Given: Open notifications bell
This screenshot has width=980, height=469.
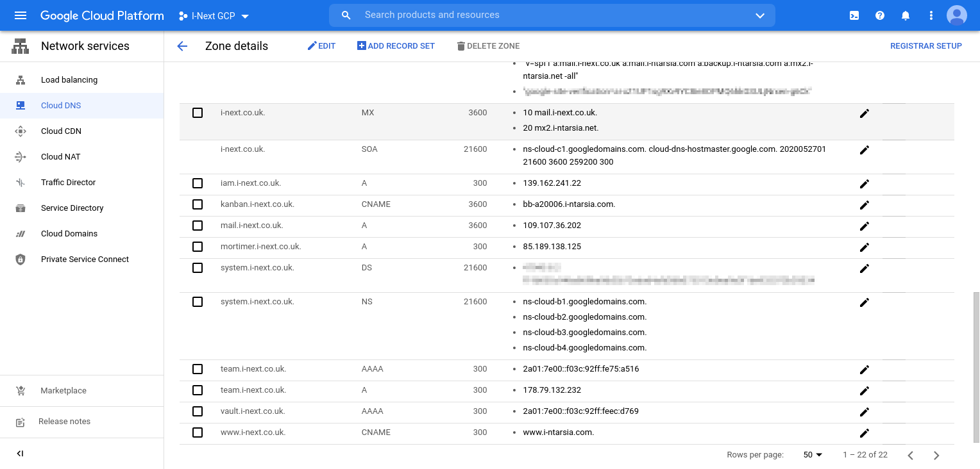Looking at the screenshot, I should coord(906,15).
